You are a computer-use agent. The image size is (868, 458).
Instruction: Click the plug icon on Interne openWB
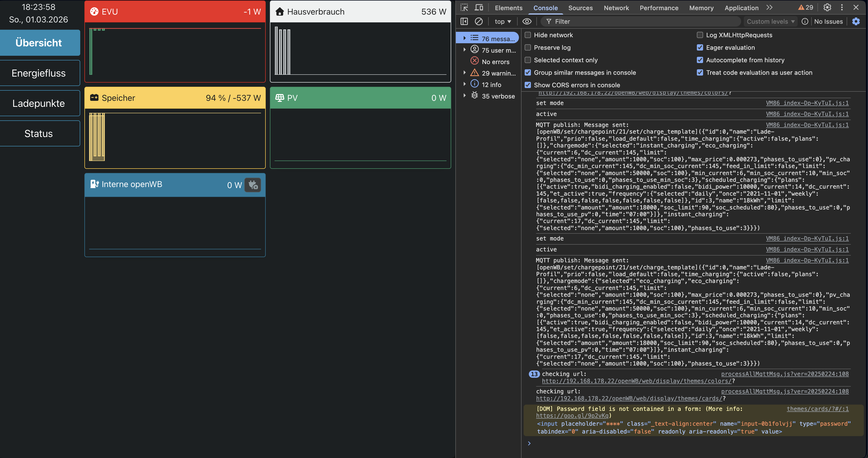(253, 185)
